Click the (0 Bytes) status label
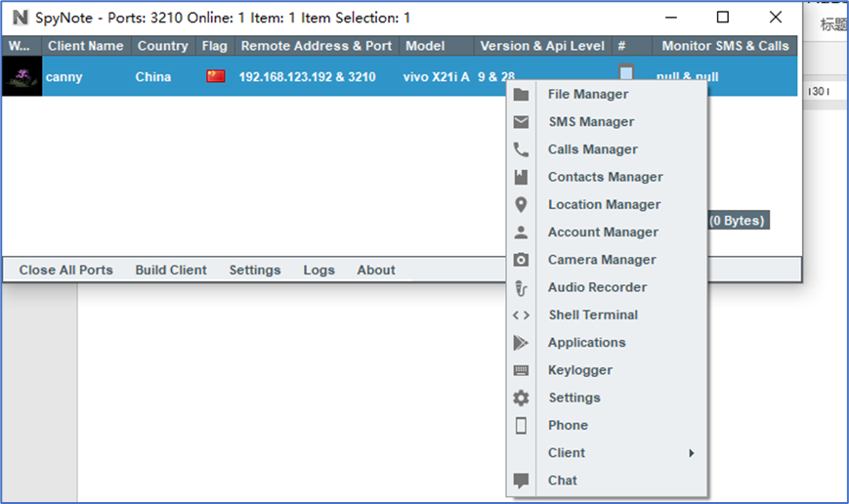Screen dimensions: 849x504 [x=737, y=221]
